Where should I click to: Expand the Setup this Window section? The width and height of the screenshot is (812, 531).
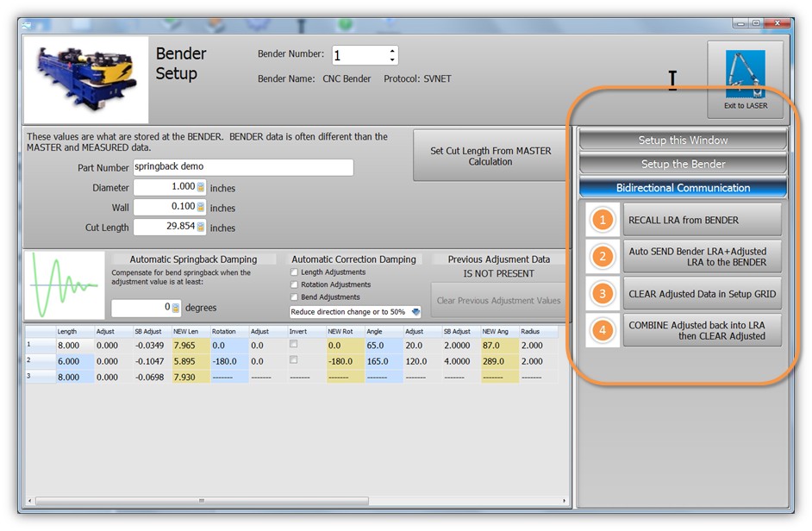683,140
